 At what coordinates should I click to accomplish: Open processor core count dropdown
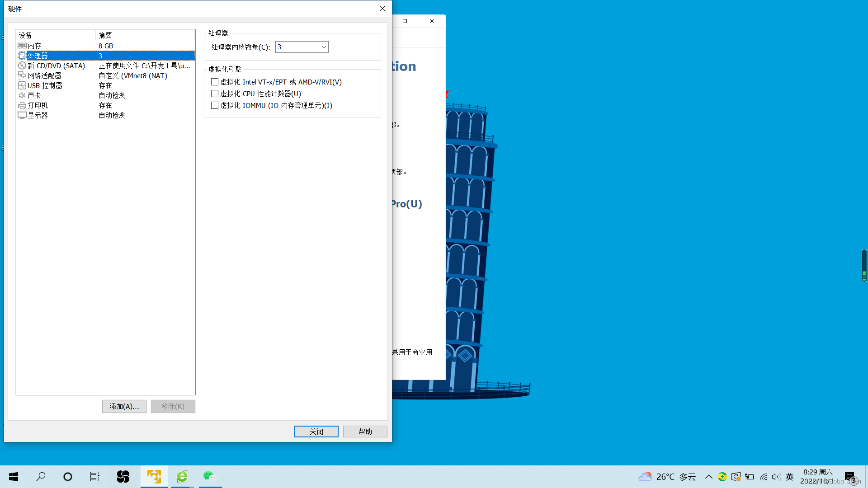(x=324, y=47)
